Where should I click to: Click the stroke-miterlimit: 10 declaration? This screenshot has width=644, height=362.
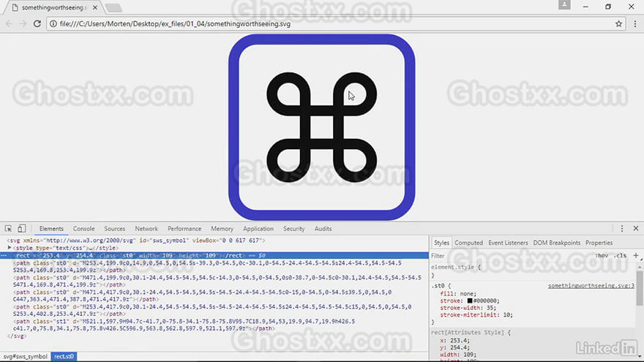point(476,314)
